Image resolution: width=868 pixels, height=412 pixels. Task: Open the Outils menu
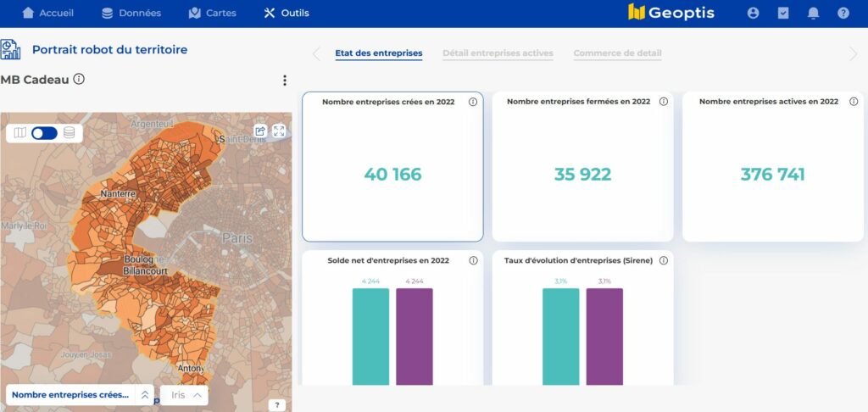tap(287, 13)
